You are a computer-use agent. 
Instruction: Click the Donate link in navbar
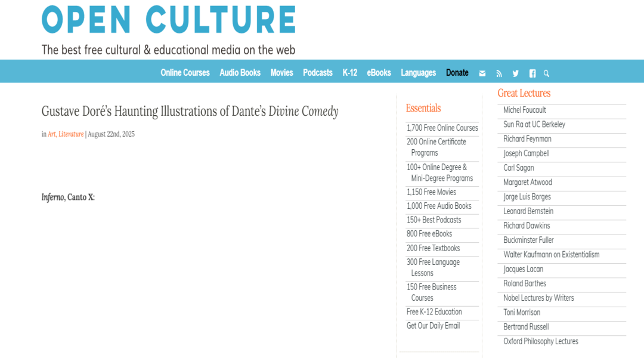(457, 73)
